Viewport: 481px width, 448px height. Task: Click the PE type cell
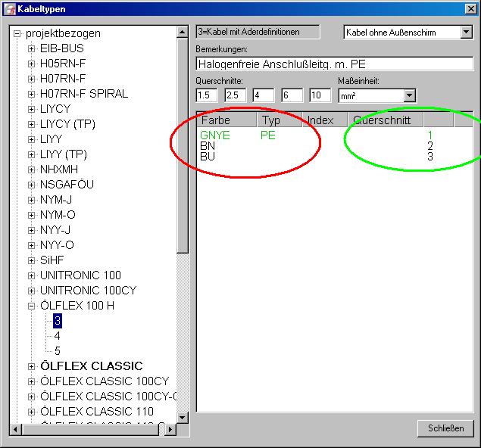coord(268,135)
